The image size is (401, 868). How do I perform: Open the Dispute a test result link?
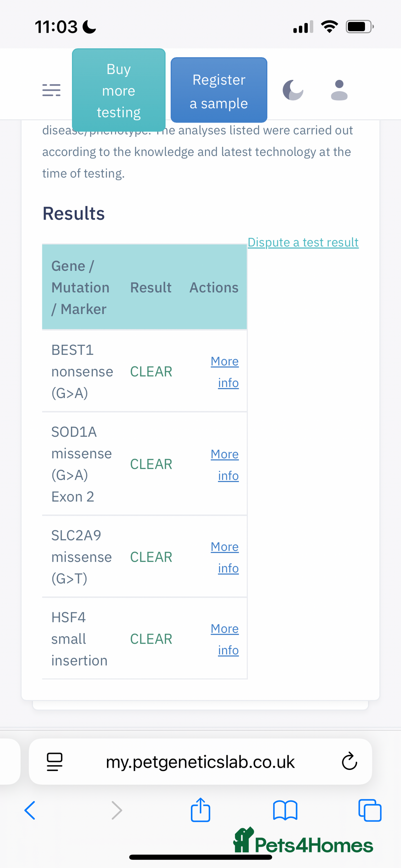click(303, 243)
